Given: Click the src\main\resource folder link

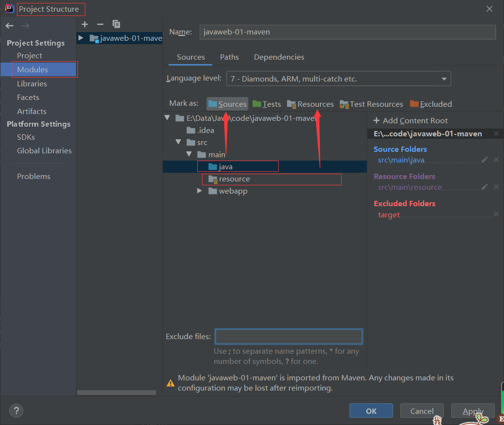Looking at the screenshot, I should (x=410, y=187).
